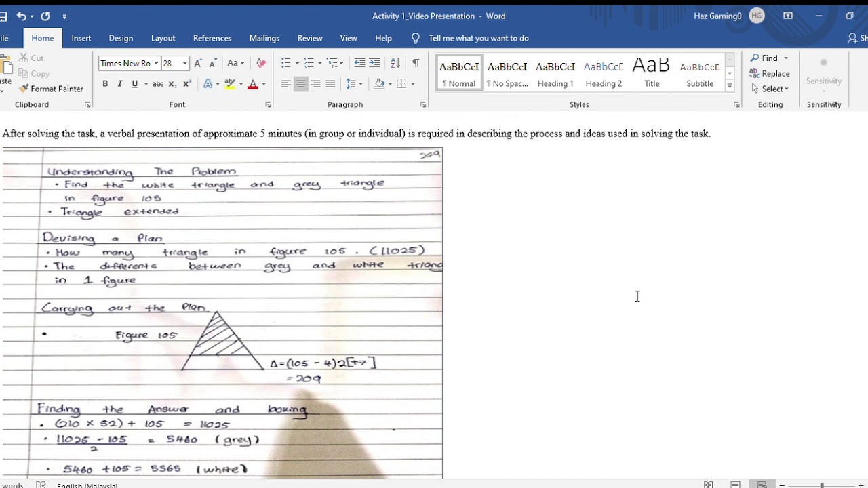Open the Font dialog launcher
Screen dimensions: 868x488
tap(268, 104)
